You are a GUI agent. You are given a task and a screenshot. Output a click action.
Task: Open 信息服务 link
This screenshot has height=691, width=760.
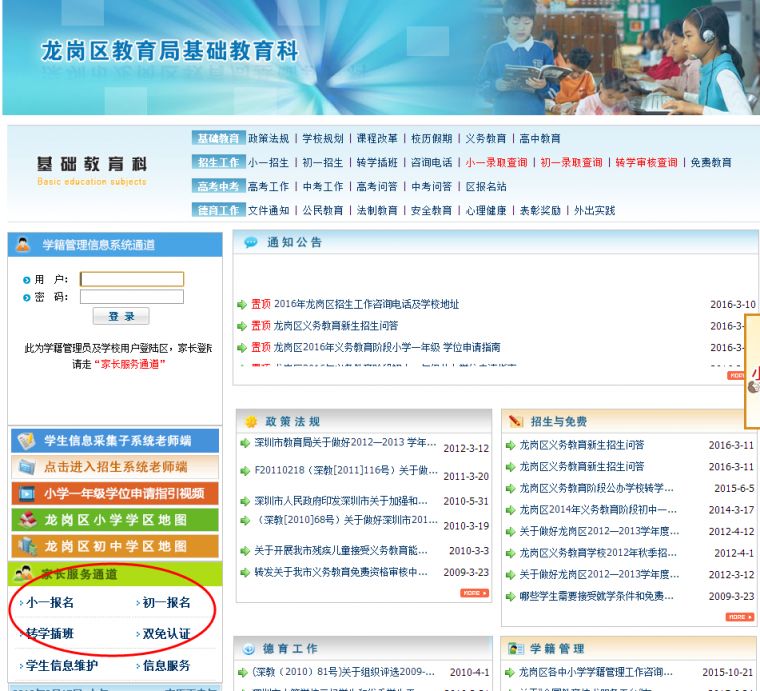[166, 666]
